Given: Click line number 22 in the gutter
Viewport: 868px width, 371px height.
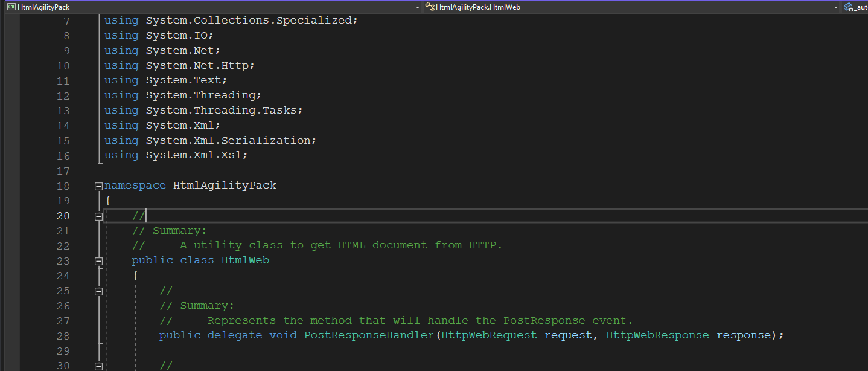Looking at the screenshot, I should [x=63, y=246].
